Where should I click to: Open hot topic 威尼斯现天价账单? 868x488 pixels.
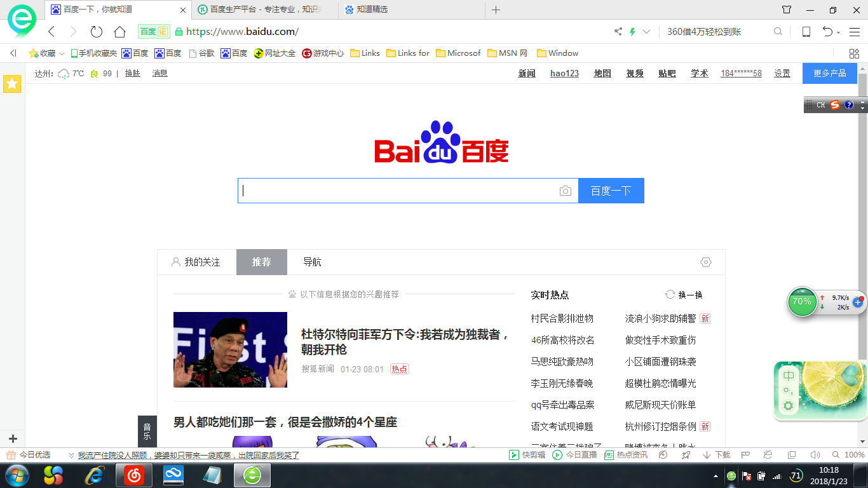click(660, 405)
